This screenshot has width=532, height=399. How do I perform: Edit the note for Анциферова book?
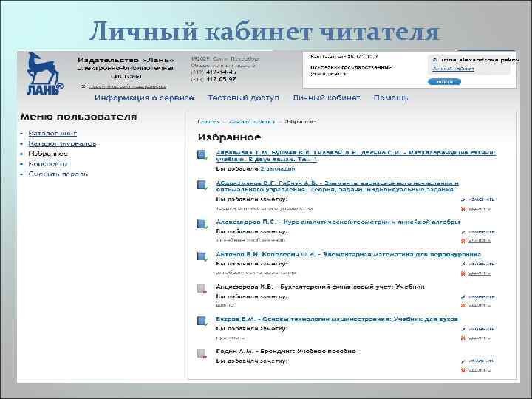click(x=478, y=296)
